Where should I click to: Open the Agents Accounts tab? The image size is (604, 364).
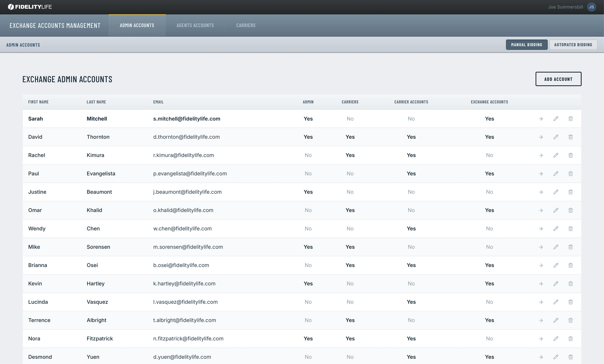[195, 25]
